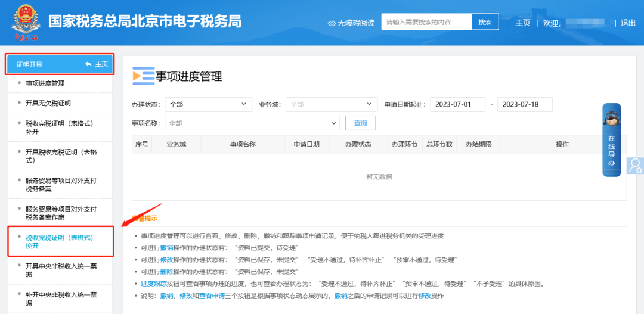Go to 主页 in top navigation
The height and width of the screenshot is (314, 644).
[x=522, y=23]
